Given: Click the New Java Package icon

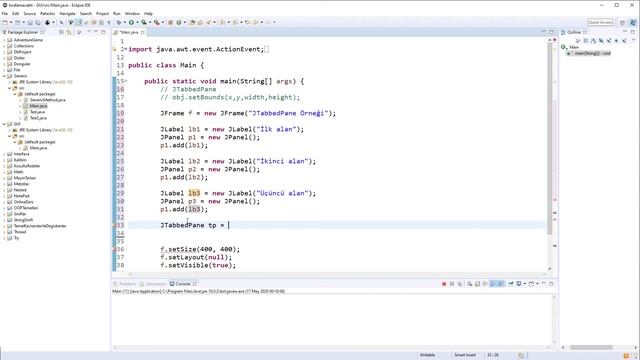Looking at the screenshot, I should [x=171, y=22].
